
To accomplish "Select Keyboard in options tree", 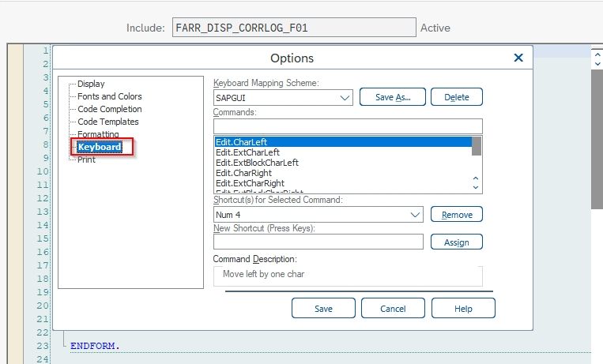I will [x=100, y=147].
